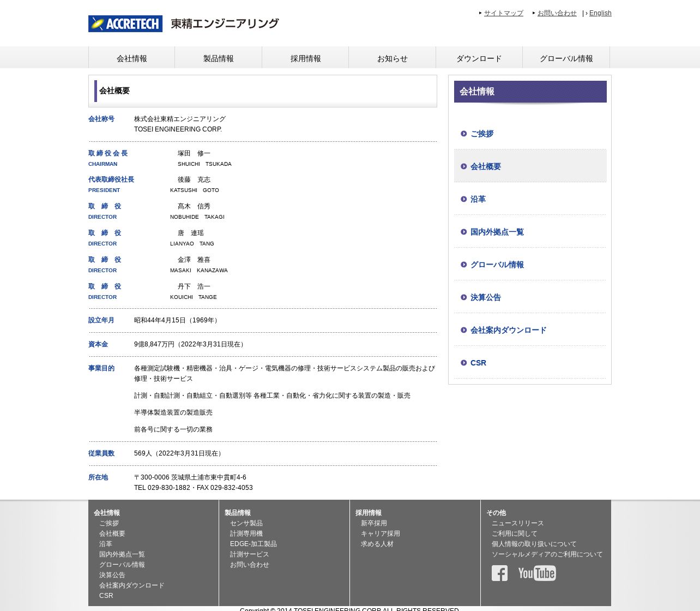Select 国内外拠点一覧 in the sidebar
This screenshot has width=700, height=611.
tap(530, 232)
